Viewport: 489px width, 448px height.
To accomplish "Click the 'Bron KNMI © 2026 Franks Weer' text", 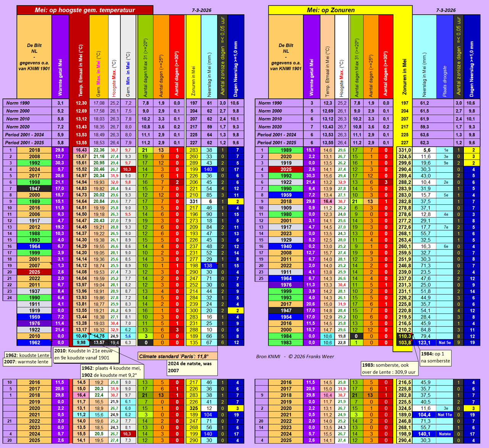I will [x=295, y=356].
